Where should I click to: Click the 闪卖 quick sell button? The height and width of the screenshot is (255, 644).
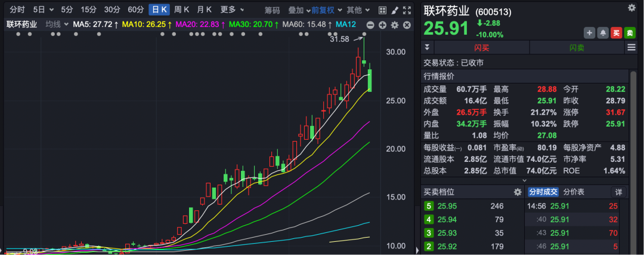577,48
